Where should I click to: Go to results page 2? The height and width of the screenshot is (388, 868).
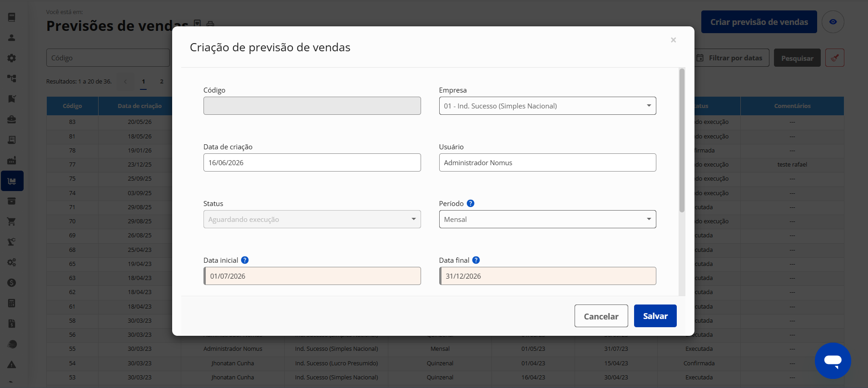(x=162, y=82)
